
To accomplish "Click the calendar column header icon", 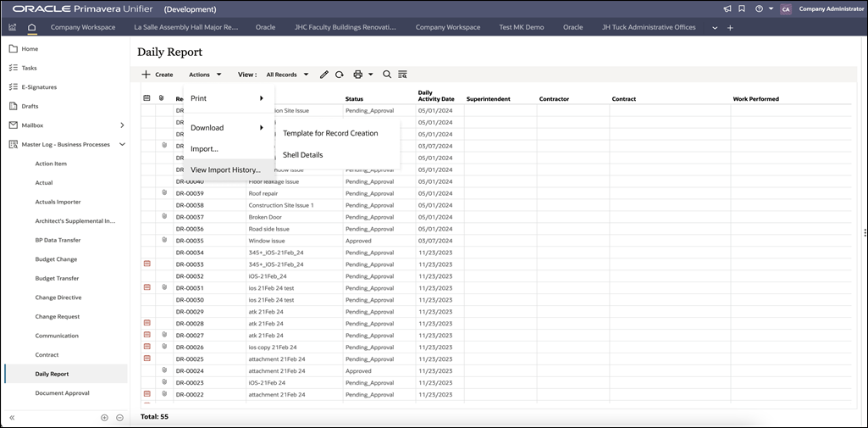I will [x=147, y=98].
